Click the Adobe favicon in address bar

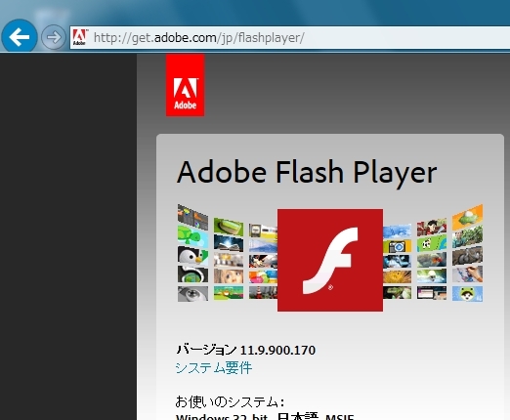(x=79, y=37)
